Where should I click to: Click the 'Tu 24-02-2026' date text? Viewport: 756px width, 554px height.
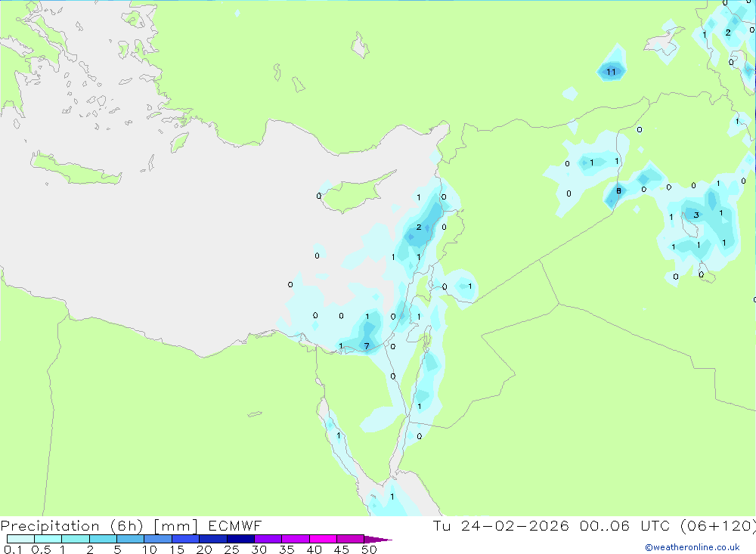point(501,525)
